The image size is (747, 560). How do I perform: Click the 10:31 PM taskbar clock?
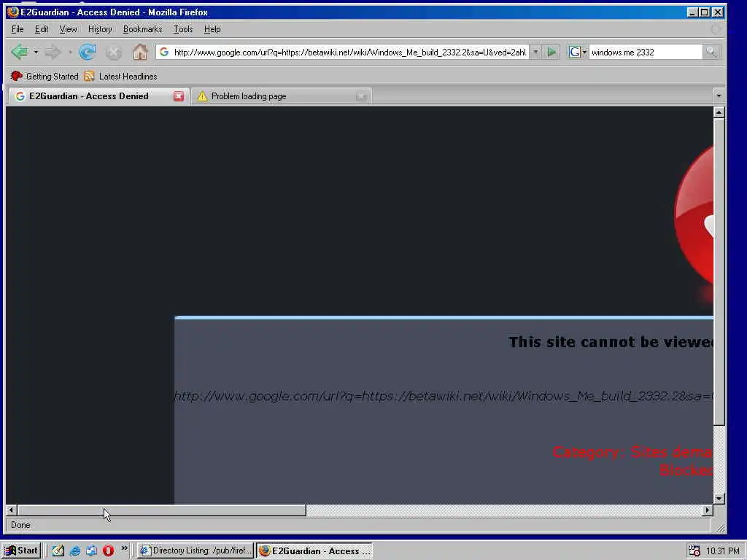pos(723,551)
